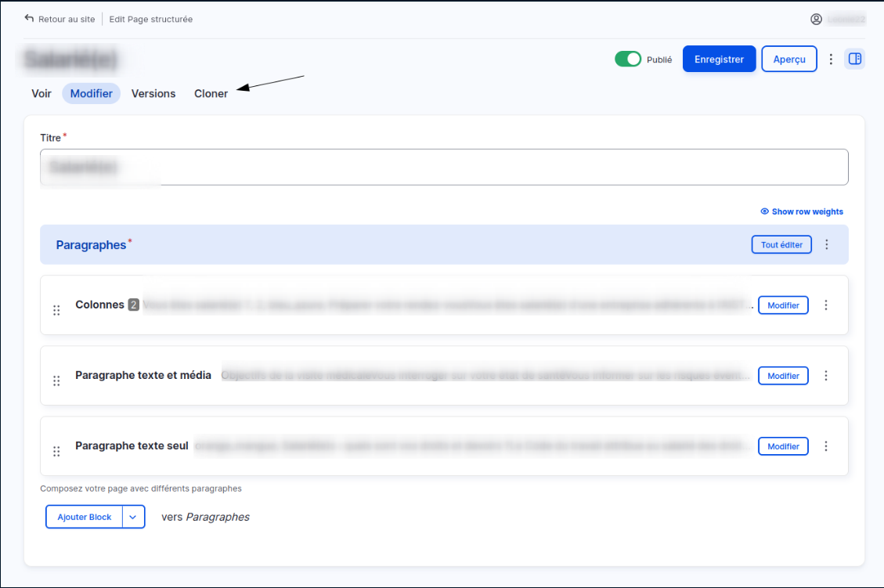Open Paragraphe texte seul kebab menu
This screenshot has width=884, height=588.
tap(826, 446)
